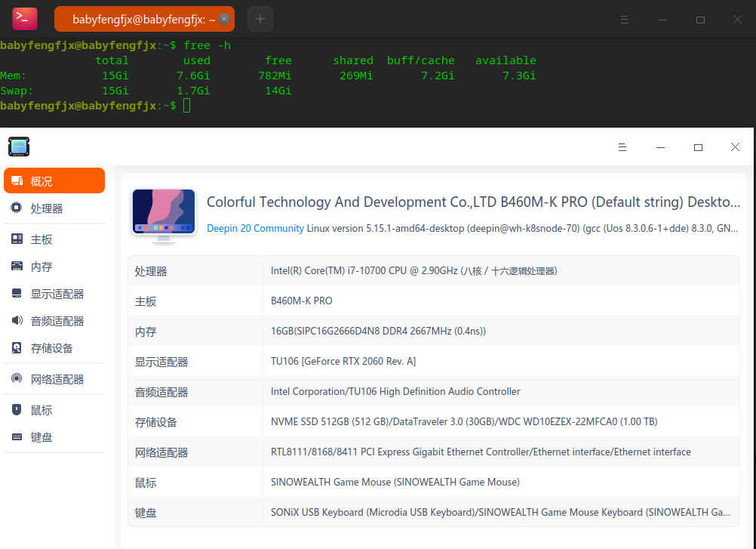The width and height of the screenshot is (756, 549).
Task: Open 音频适配器 section in sidebar
Action: click(54, 321)
